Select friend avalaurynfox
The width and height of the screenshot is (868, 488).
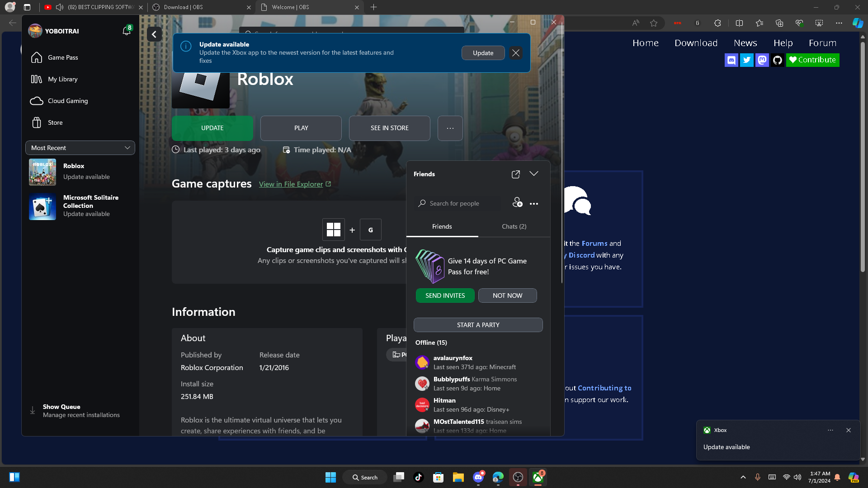click(478, 362)
